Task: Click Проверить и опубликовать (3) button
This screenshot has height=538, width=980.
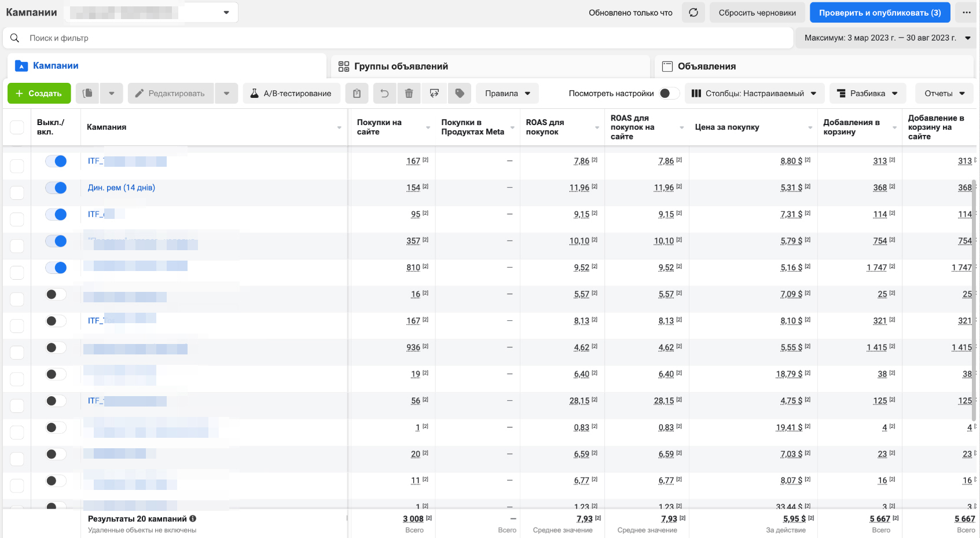Action: click(x=879, y=12)
